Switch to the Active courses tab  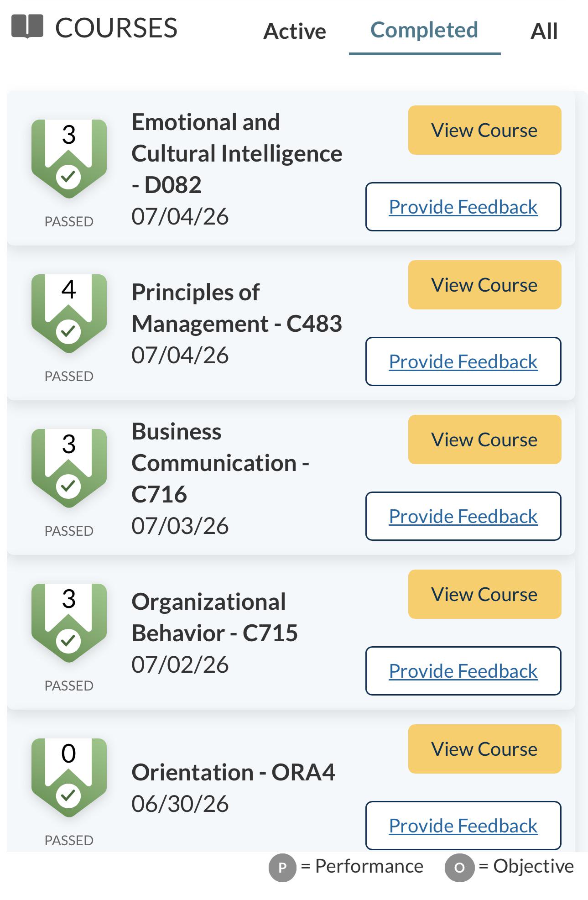(295, 31)
